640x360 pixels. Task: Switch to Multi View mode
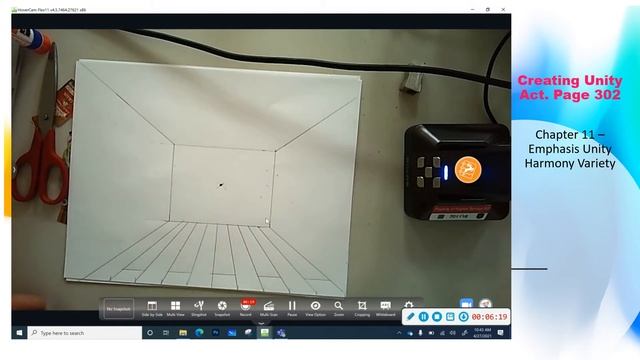176,309
